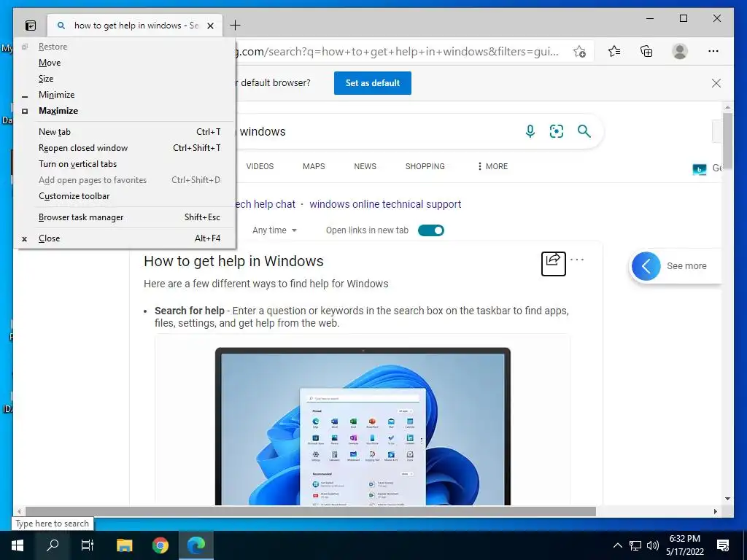Image resolution: width=747 pixels, height=560 pixels.
Task: Open network status tray icon
Action: (635, 545)
